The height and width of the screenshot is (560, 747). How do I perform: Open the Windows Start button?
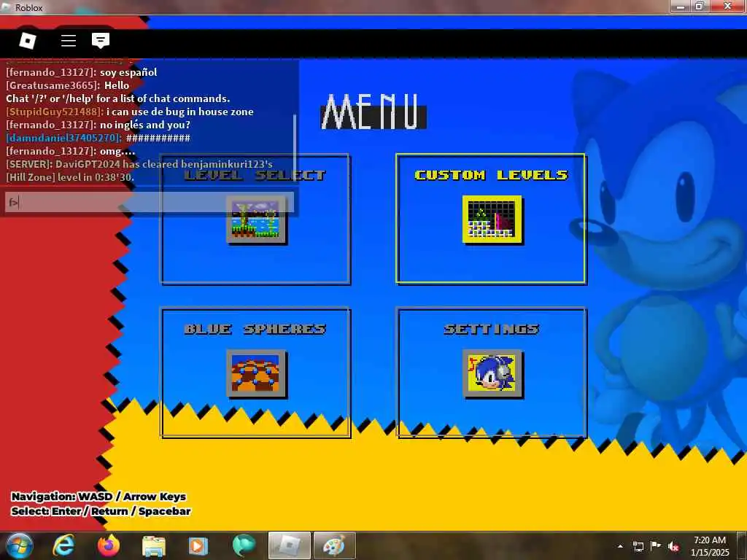20,545
